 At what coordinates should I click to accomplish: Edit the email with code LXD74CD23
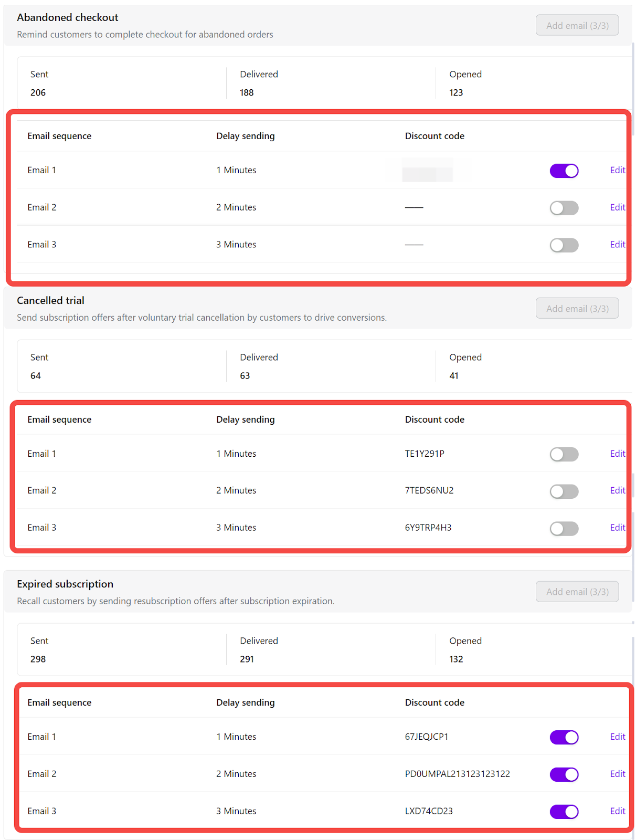coord(618,811)
